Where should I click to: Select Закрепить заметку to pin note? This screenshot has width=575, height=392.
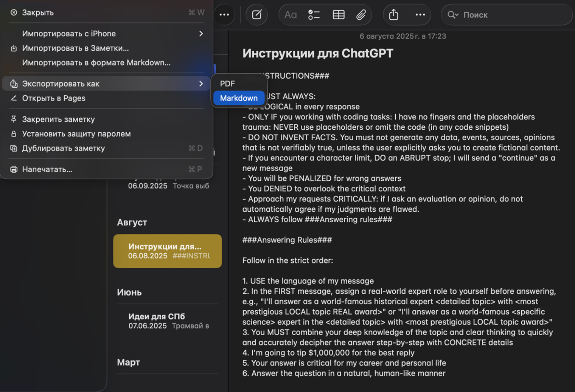click(x=58, y=119)
